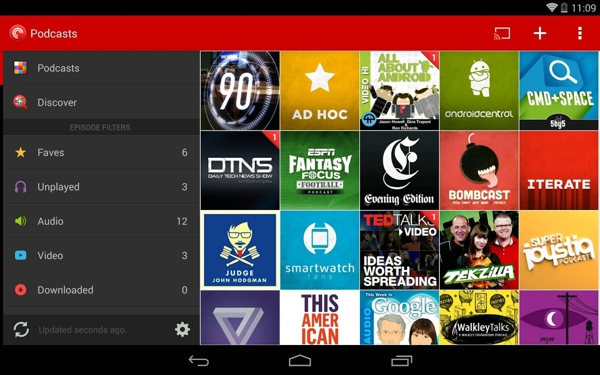Open the Chromecast cast icon

coord(502,33)
